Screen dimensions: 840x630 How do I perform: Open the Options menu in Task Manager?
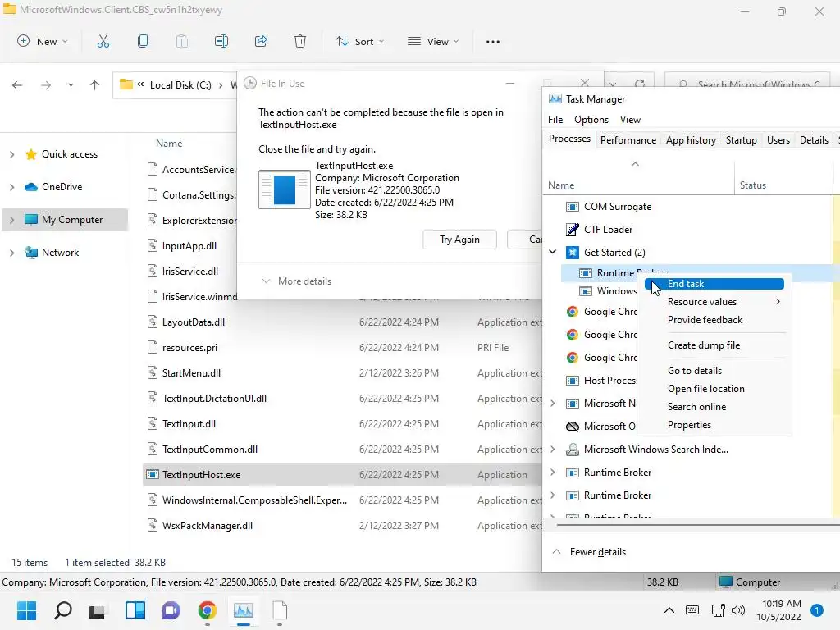coord(591,120)
